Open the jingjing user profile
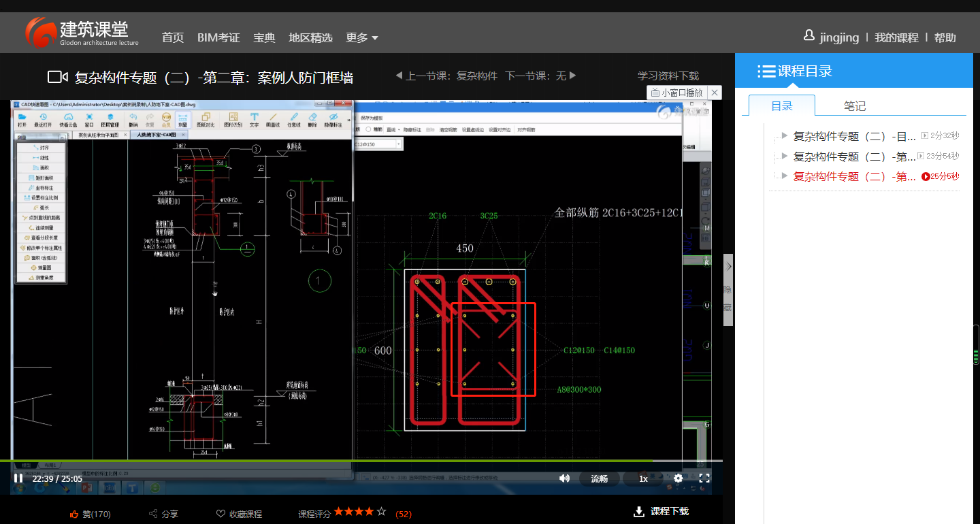 coord(831,37)
